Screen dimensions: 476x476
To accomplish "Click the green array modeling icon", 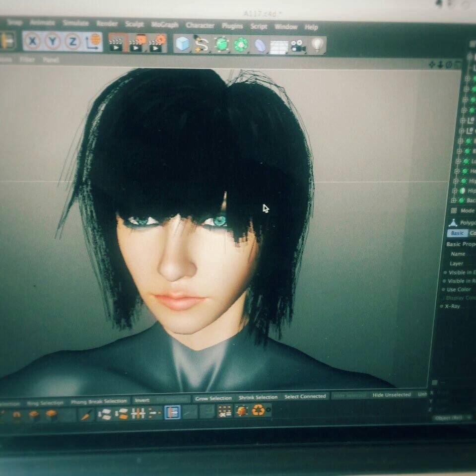I will (241, 45).
